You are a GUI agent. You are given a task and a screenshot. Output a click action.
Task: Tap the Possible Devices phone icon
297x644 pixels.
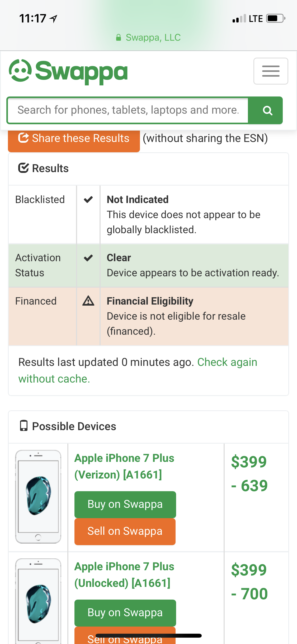24,426
